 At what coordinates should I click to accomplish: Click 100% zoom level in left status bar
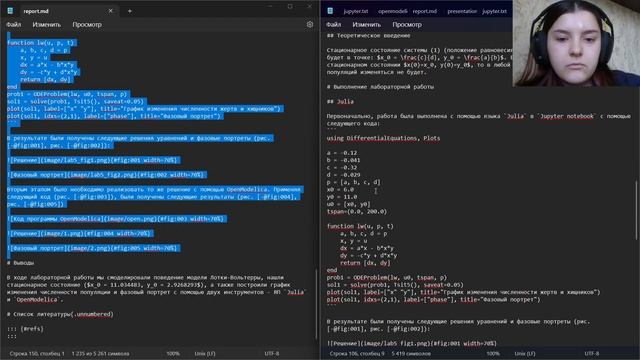tap(173, 353)
